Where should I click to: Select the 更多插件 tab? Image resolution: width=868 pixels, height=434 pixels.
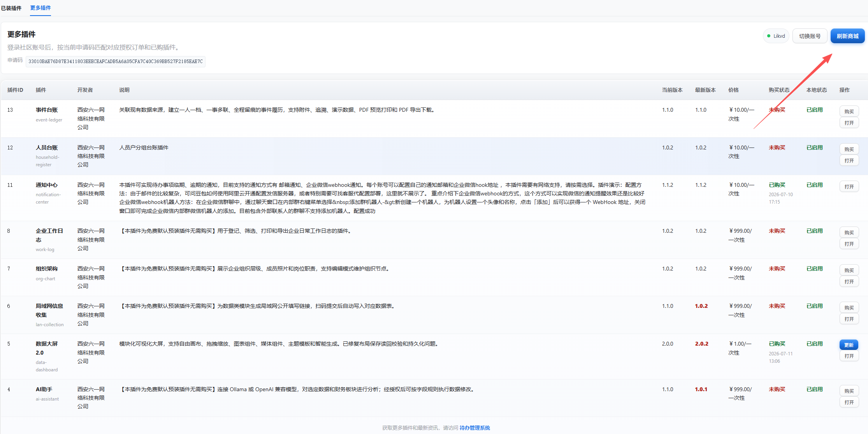[40, 8]
